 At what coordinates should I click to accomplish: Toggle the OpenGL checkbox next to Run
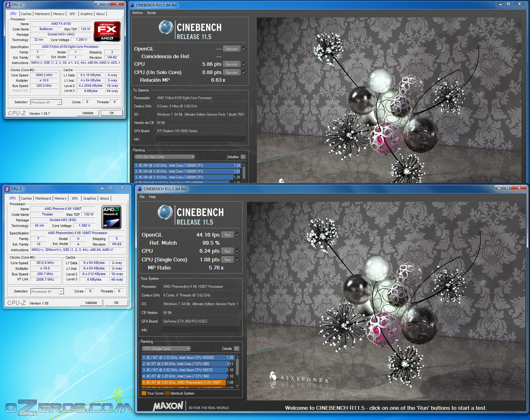pyautogui.click(x=238, y=235)
